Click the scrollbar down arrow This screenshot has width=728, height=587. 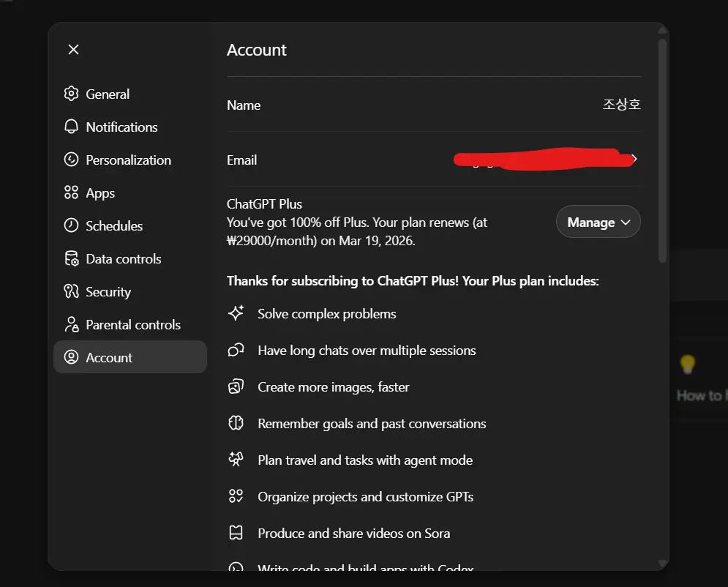point(663,564)
